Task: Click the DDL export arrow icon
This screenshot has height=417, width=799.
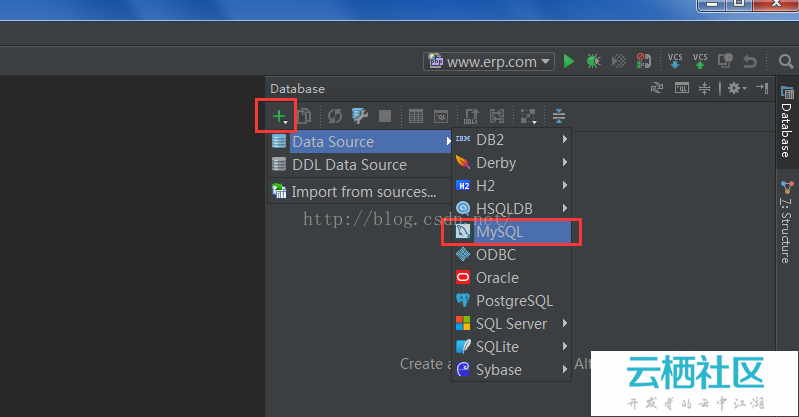Action: click(471, 116)
